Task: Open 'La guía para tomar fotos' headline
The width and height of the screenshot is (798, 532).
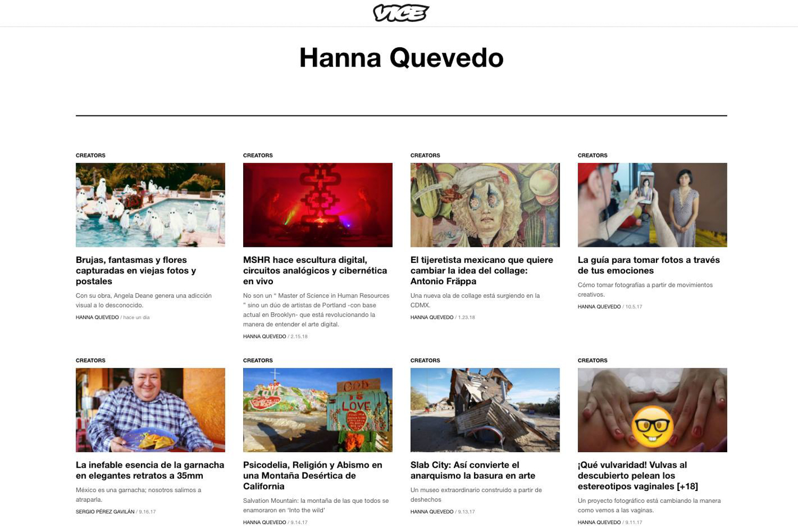Action: [x=649, y=265]
